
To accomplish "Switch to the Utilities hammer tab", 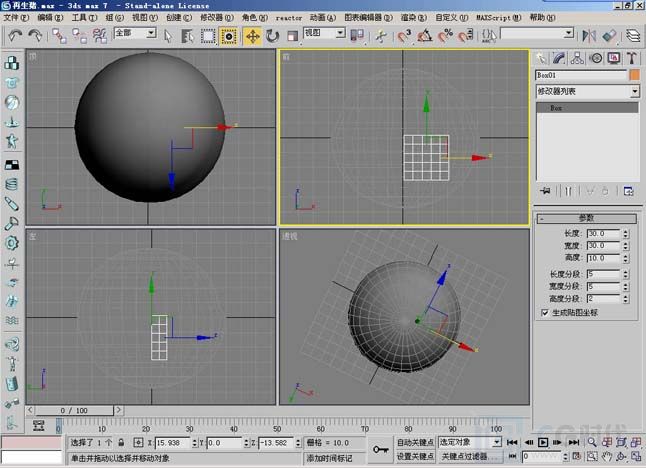I will 632,58.
